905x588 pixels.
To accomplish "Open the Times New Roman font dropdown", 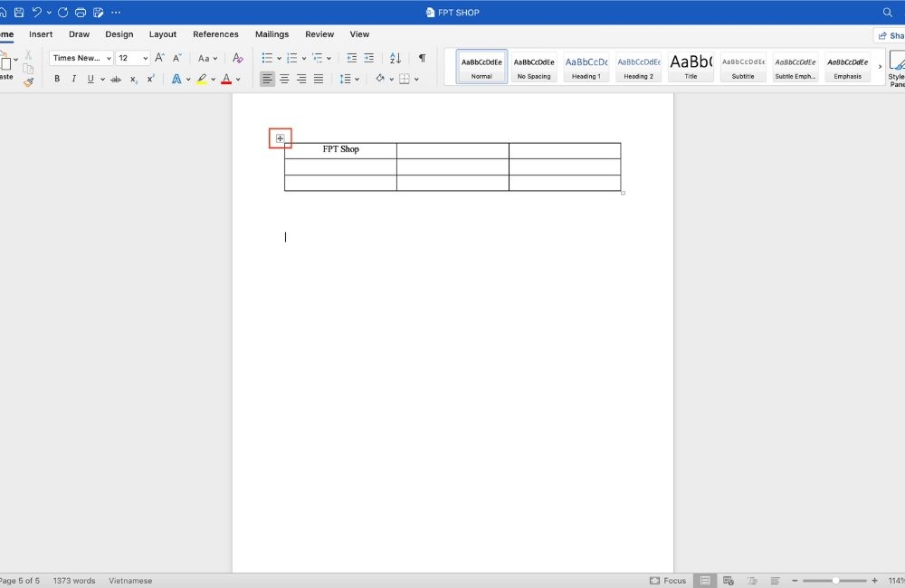I will tap(81, 58).
